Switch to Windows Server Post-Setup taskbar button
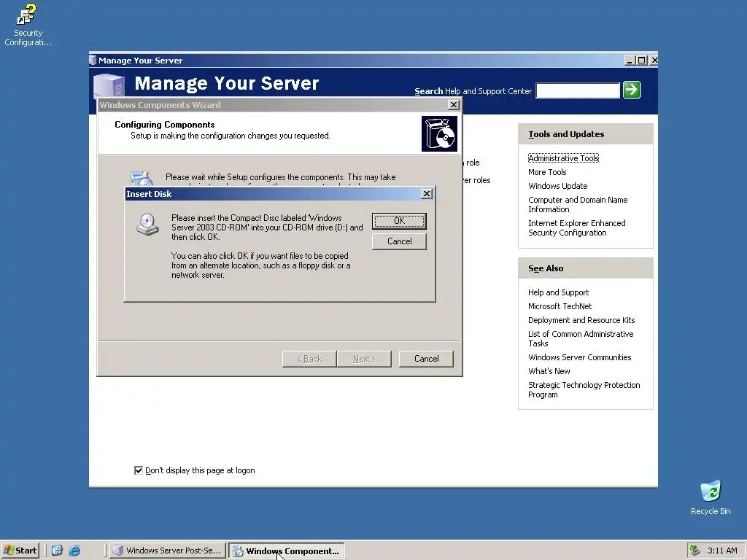 tap(167, 551)
